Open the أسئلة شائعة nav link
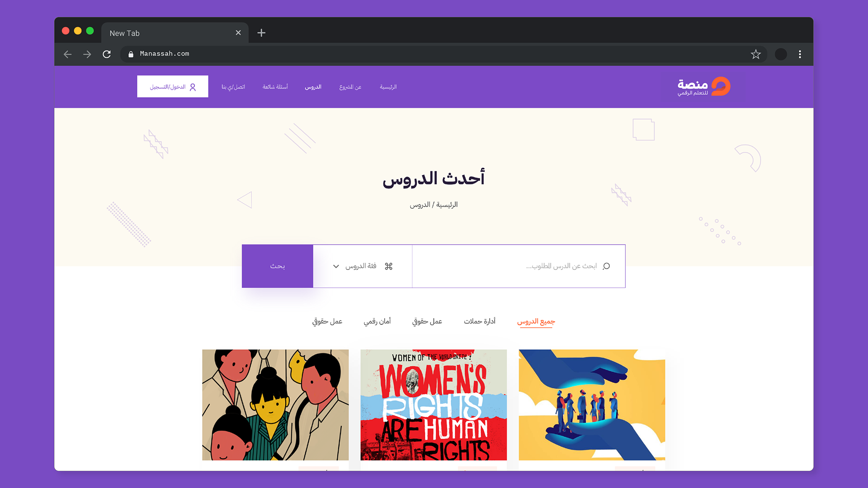The width and height of the screenshot is (868, 488). point(275,87)
